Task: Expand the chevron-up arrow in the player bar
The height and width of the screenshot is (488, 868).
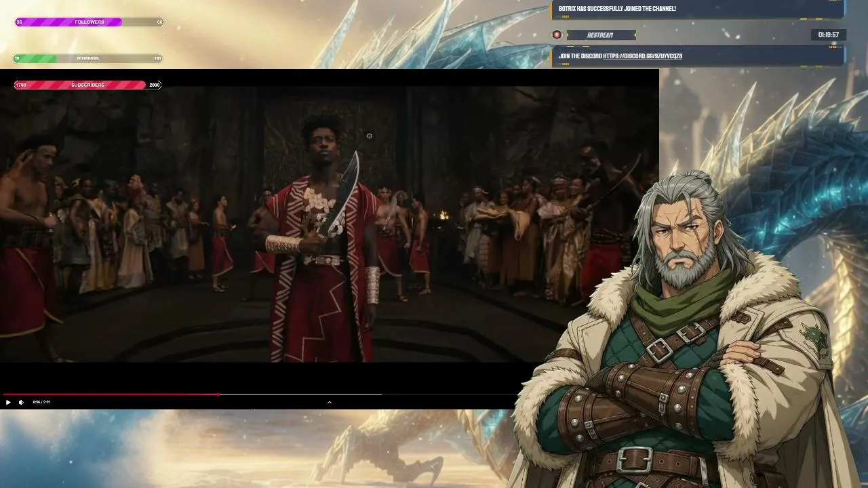Action: (x=330, y=403)
